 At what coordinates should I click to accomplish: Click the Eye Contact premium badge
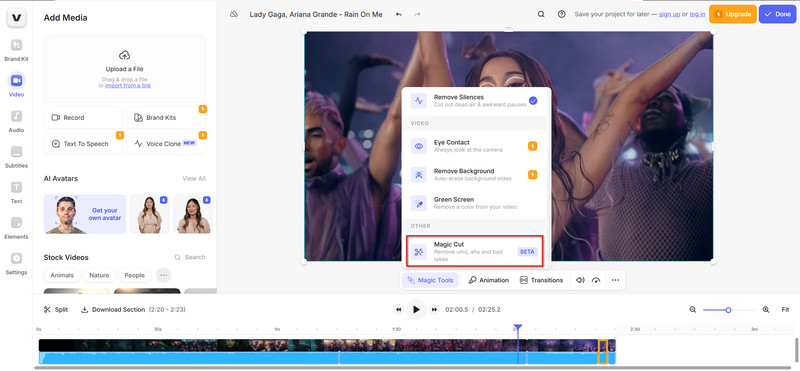(x=533, y=146)
